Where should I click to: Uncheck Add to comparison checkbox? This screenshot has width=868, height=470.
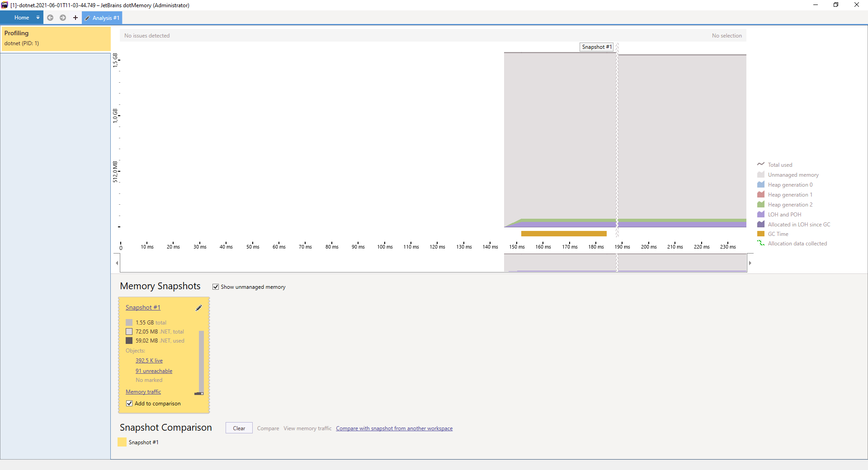pos(129,404)
